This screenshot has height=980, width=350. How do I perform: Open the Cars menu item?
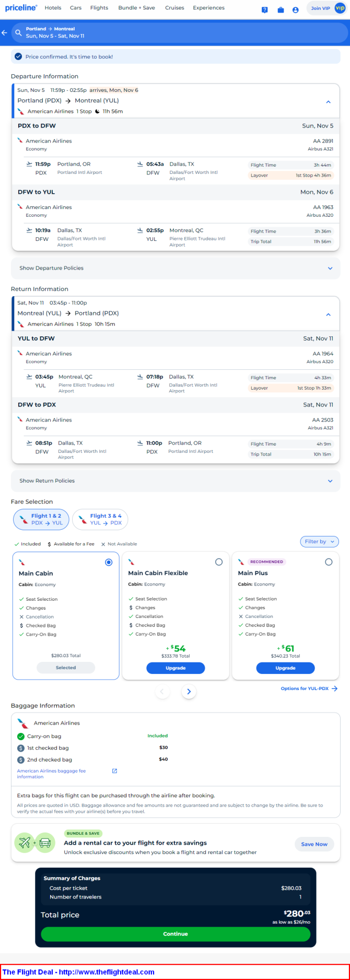tap(76, 8)
